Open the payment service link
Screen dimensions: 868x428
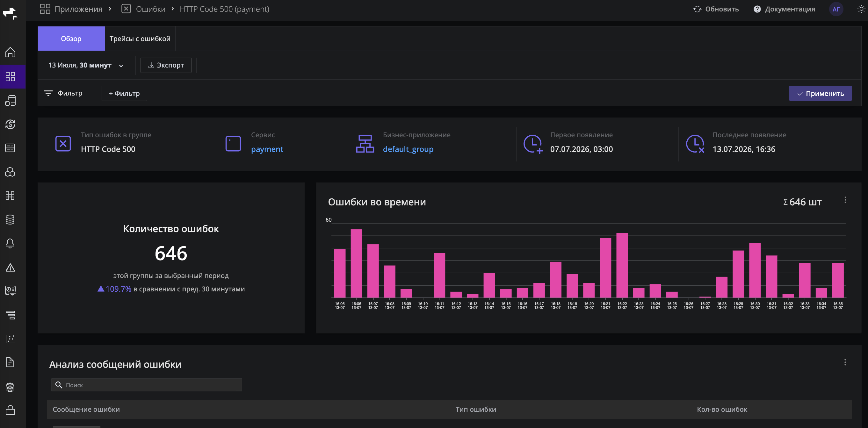pos(267,149)
